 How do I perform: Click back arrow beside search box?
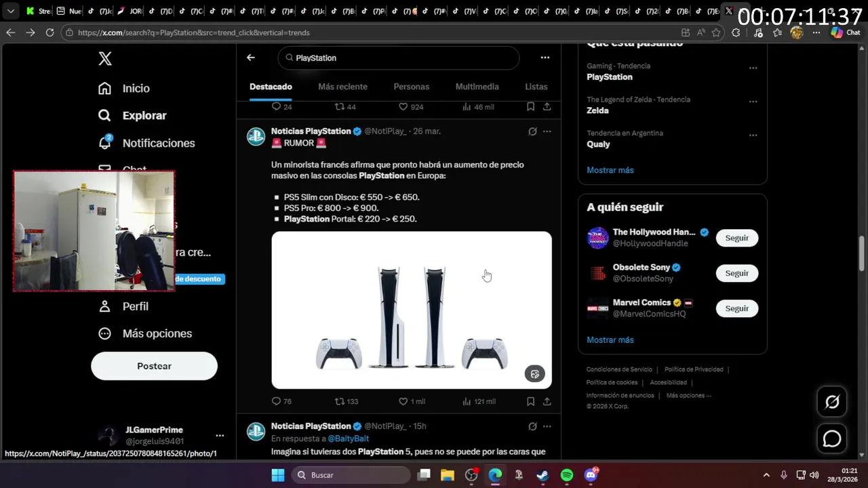pos(251,58)
